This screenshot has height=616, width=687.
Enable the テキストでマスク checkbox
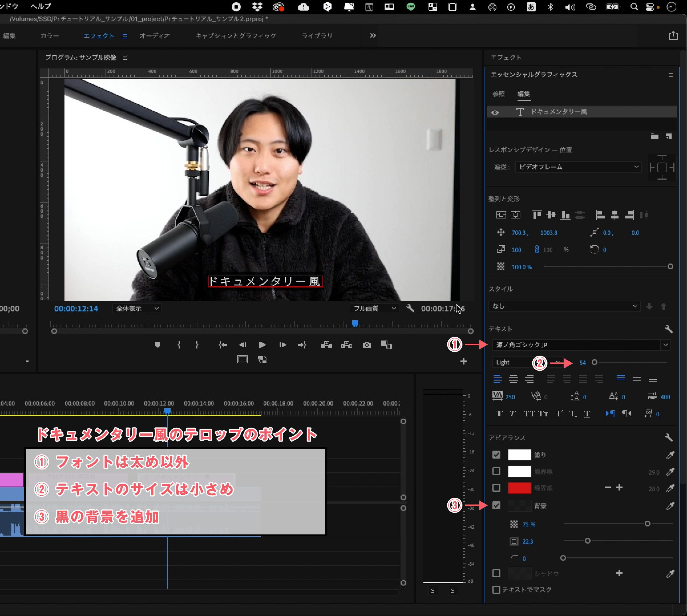[x=496, y=590]
